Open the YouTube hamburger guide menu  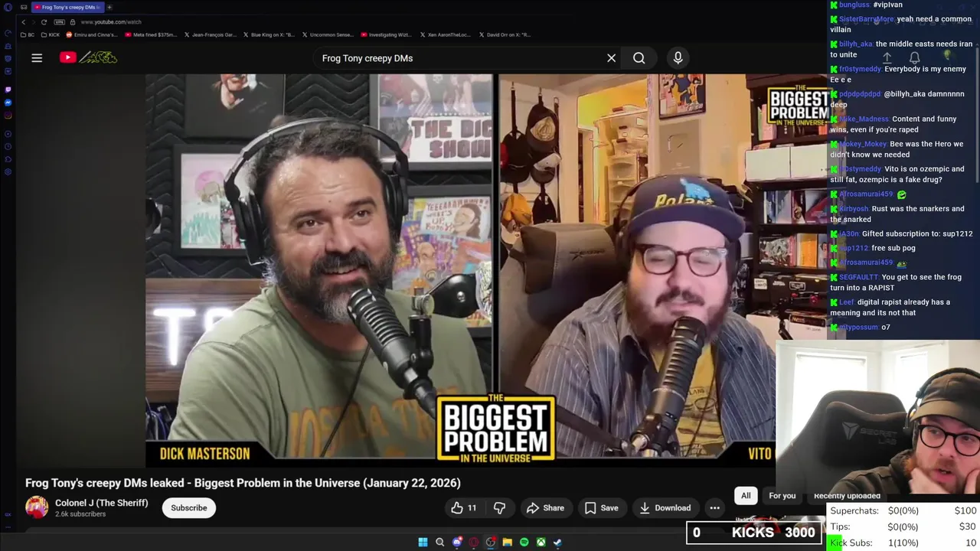tap(37, 57)
